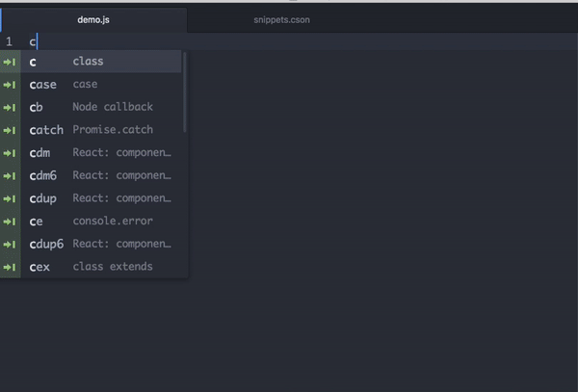
Task: Click the 'class' description of the first suggestion
Action: pos(88,61)
